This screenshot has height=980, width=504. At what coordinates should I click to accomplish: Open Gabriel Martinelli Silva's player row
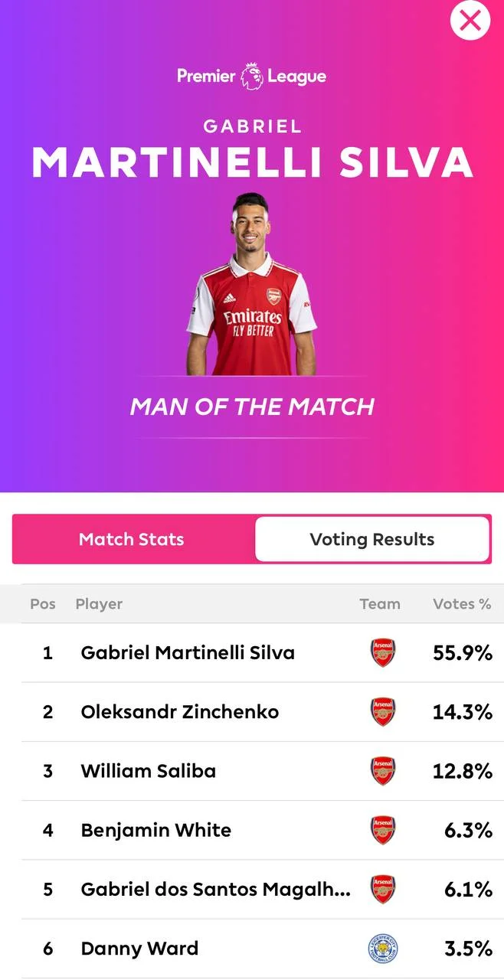tap(188, 653)
